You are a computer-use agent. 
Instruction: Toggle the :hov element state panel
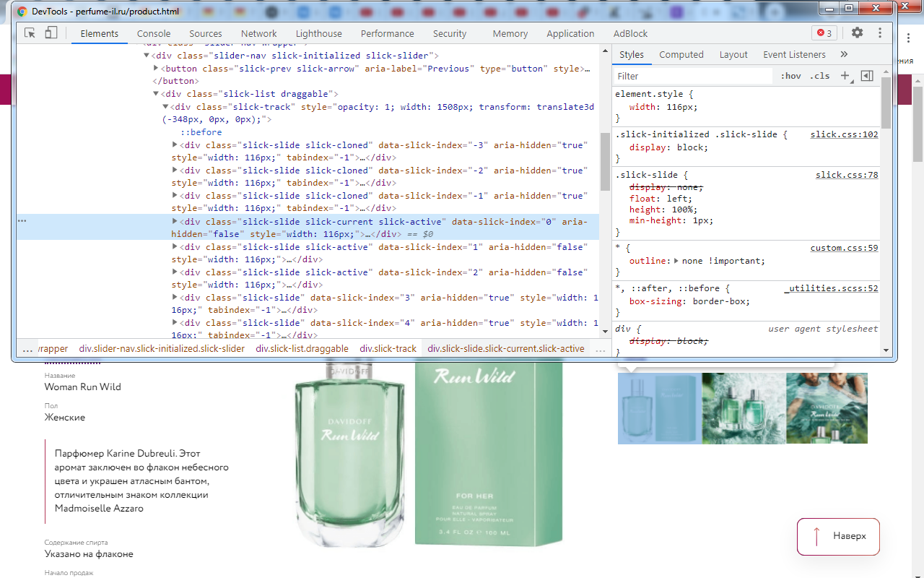(790, 76)
